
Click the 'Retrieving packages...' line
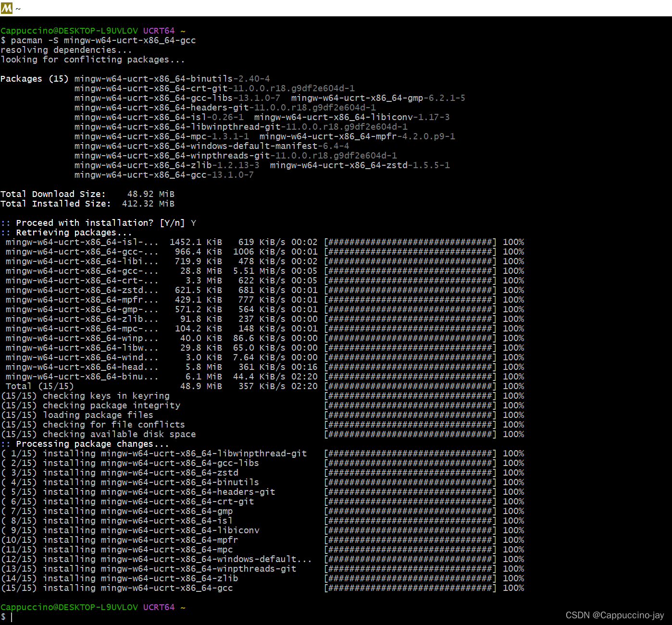tap(74, 233)
